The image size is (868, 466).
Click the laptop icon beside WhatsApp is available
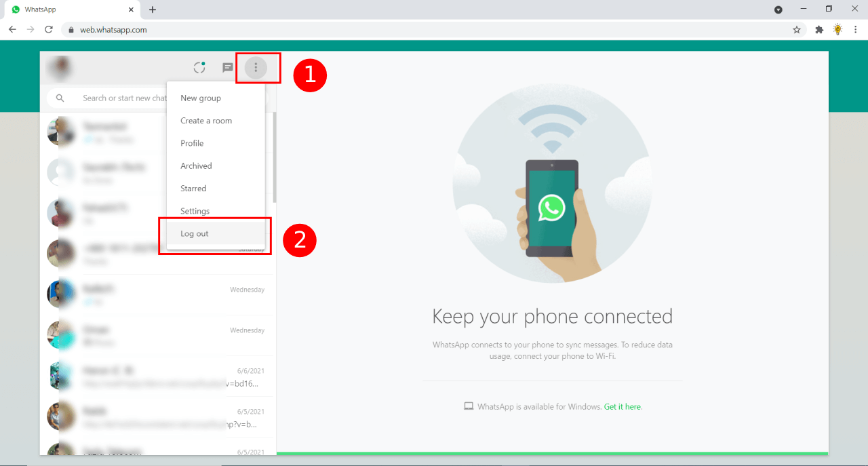click(469, 407)
